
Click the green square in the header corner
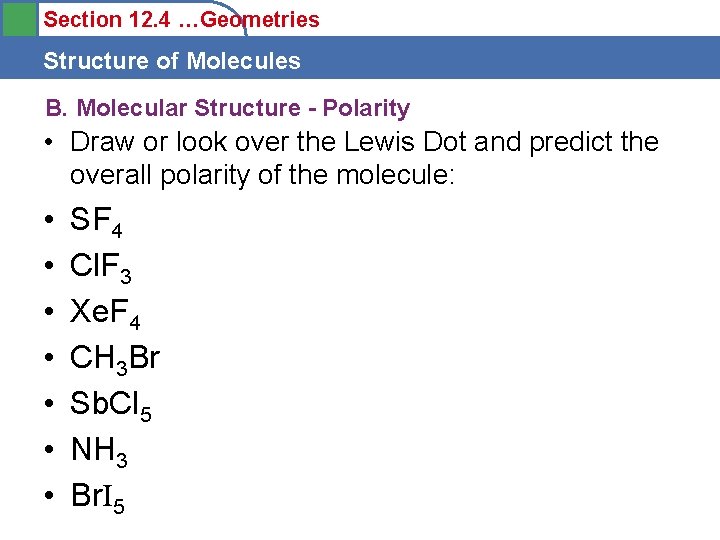(18, 18)
